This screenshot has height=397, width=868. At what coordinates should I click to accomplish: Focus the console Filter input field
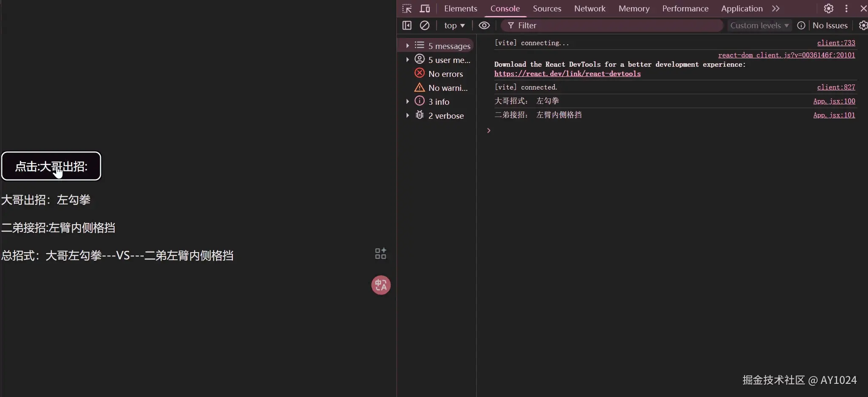pyautogui.click(x=611, y=25)
